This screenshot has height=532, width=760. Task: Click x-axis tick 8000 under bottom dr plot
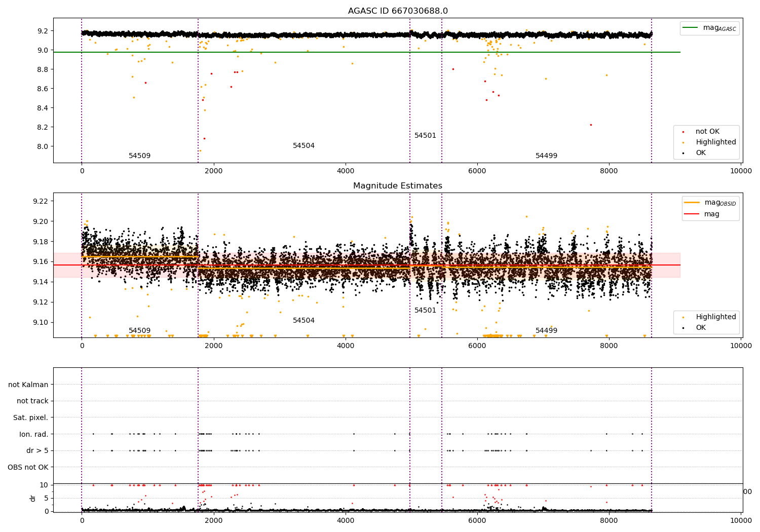(x=609, y=520)
